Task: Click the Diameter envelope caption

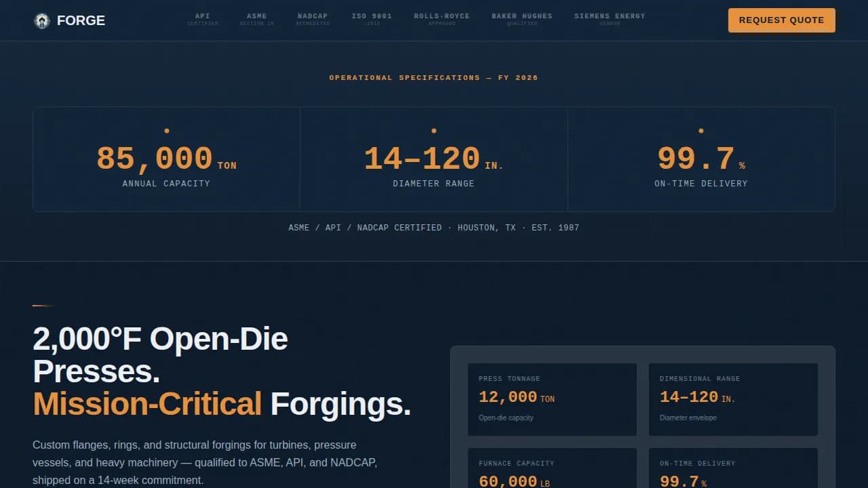Action: [688, 418]
